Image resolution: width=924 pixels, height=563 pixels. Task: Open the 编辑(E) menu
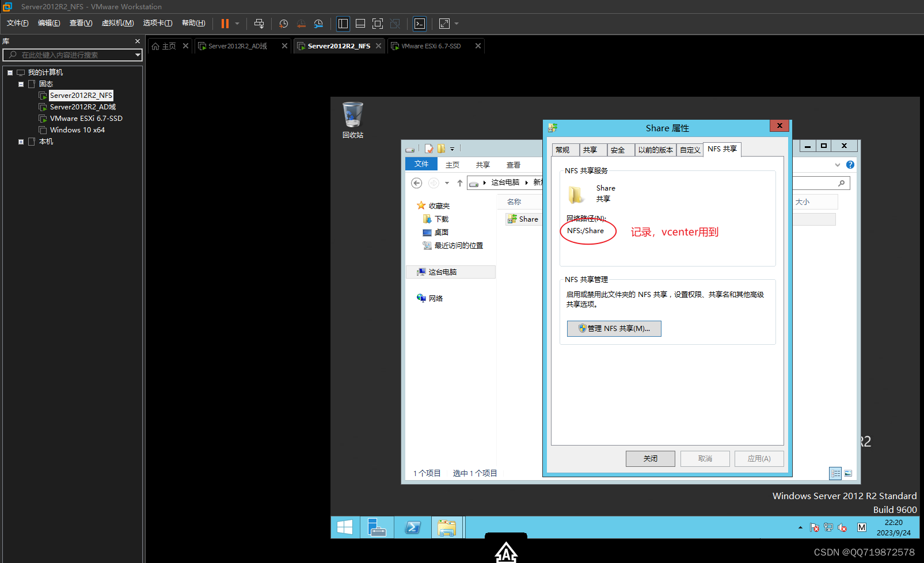point(49,23)
